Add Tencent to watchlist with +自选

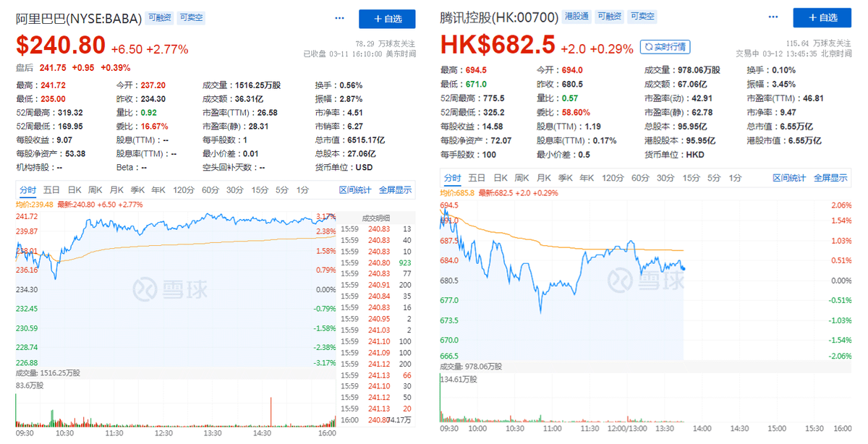pyautogui.click(x=821, y=17)
